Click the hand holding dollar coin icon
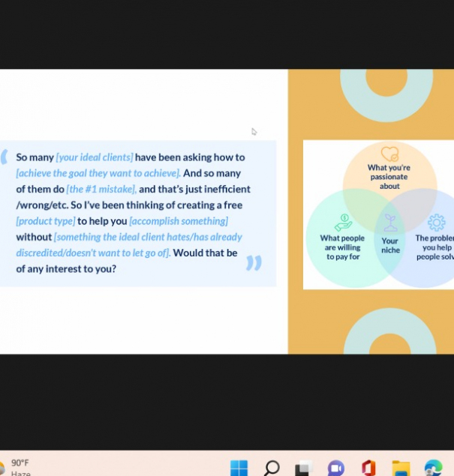Screen dimensions: 454x476 point(343,223)
